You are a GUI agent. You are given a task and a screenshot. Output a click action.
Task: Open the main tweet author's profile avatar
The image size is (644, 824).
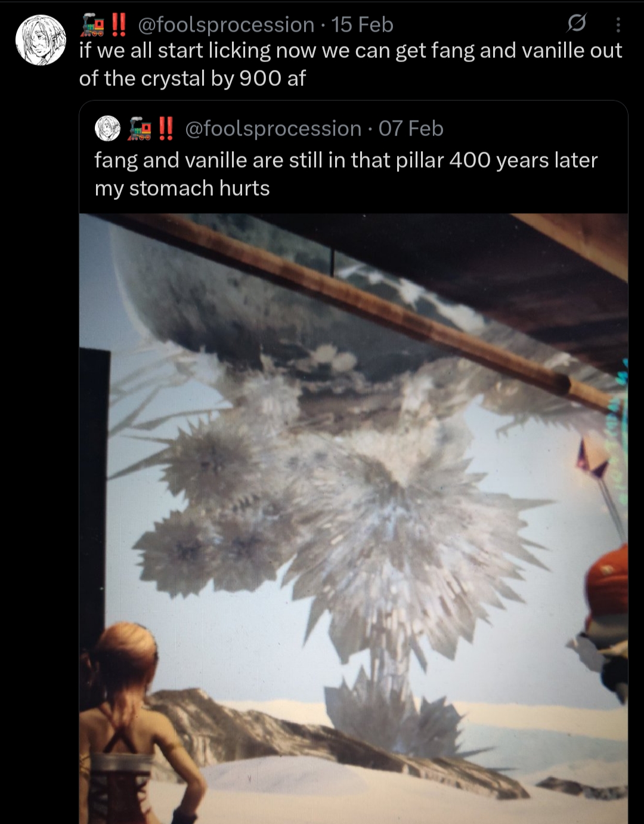[41, 40]
